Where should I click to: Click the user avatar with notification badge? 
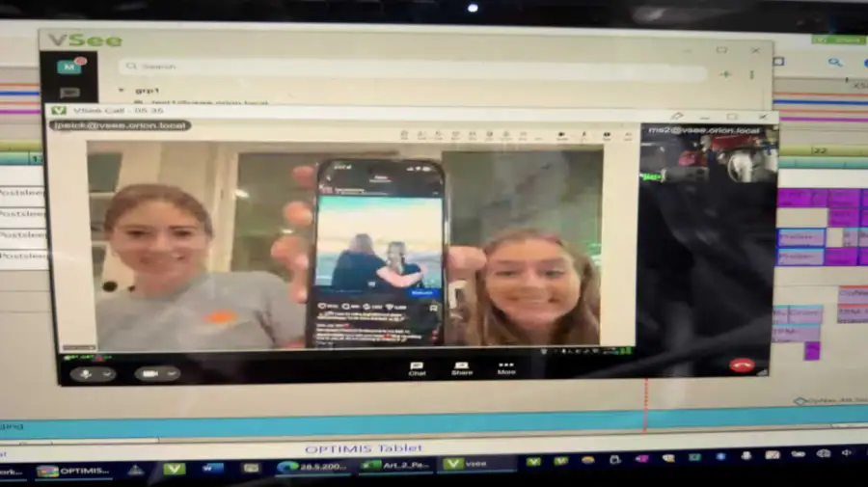click(x=69, y=66)
